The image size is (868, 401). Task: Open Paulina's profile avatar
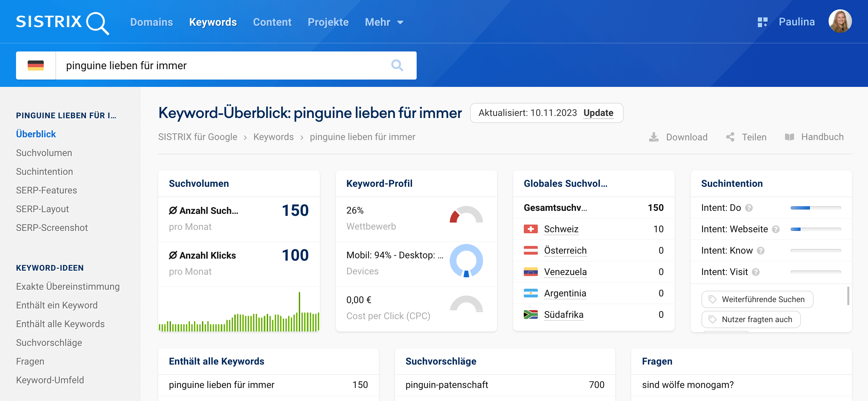(x=840, y=22)
